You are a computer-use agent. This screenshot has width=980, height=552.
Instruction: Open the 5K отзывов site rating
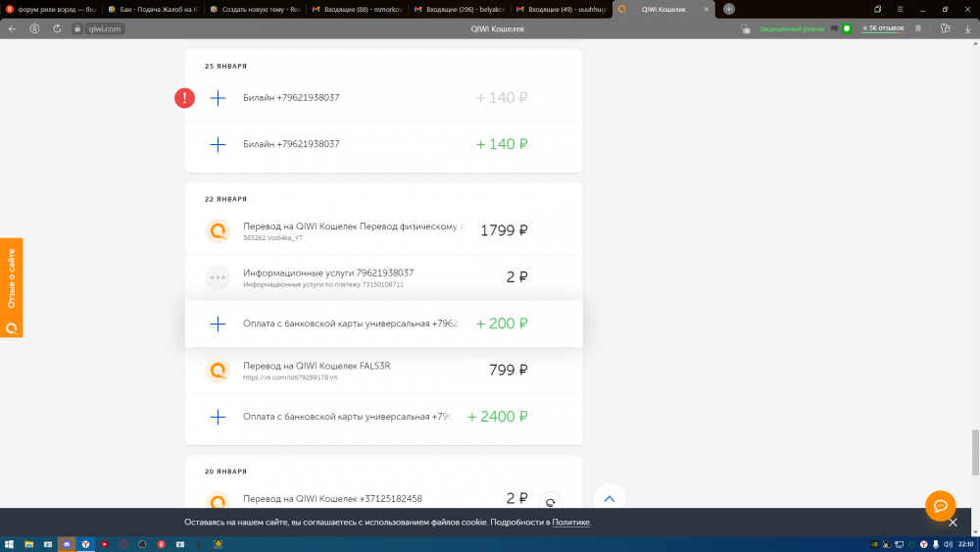883,28
